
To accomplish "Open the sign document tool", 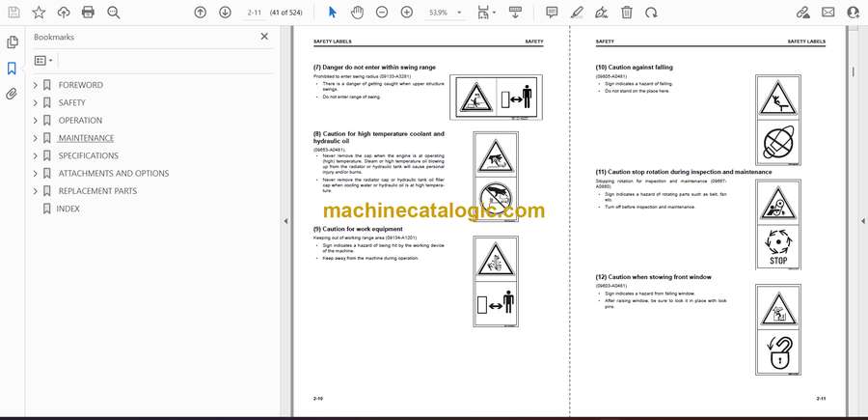I will 601,13.
